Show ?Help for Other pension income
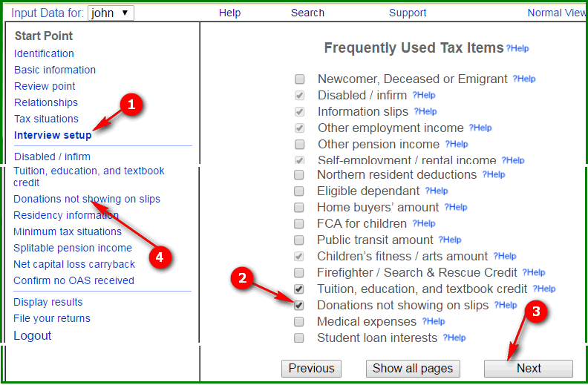Viewport: 588px width, 385px height. click(x=457, y=145)
